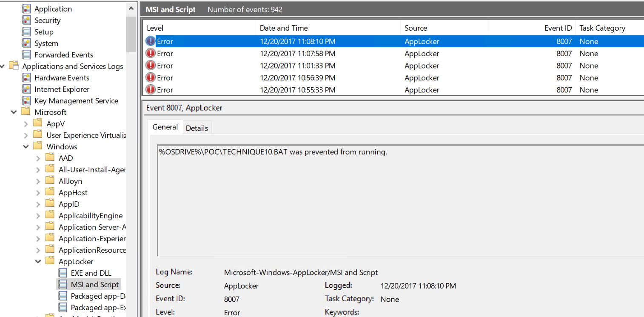Click the tree pane scroll up arrow
Viewport: 644px width, 317px height.
point(131,9)
